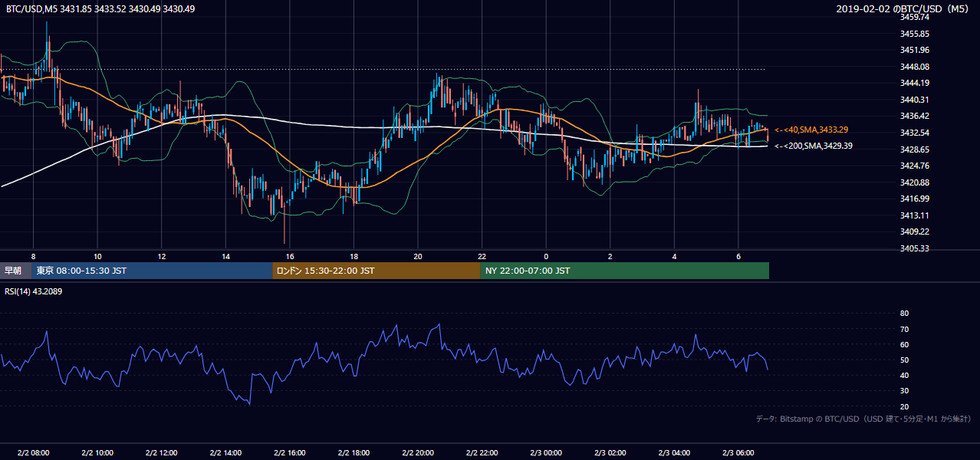The image size is (980, 460).
Task: Click the 2/2 12:00 date axis label
Action: click(161, 453)
